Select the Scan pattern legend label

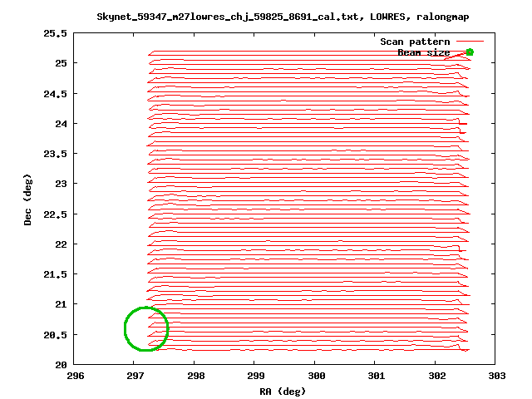[x=415, y=42]
